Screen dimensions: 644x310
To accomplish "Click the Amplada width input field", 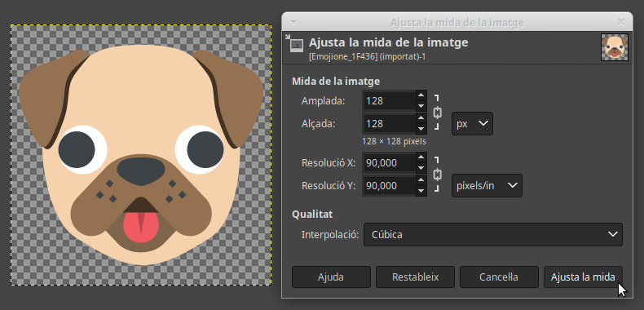I will click(390, 100).
